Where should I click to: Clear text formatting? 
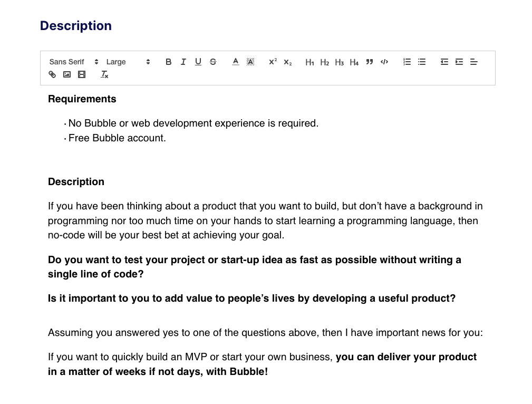[104, 74]
